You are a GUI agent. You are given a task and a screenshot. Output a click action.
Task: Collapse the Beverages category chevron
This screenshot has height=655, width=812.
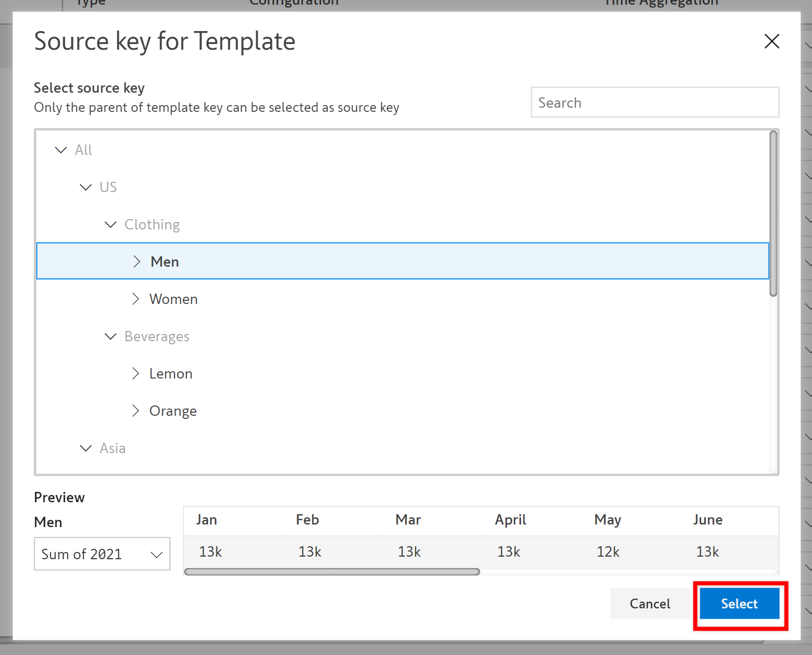(x=111, y=337)
